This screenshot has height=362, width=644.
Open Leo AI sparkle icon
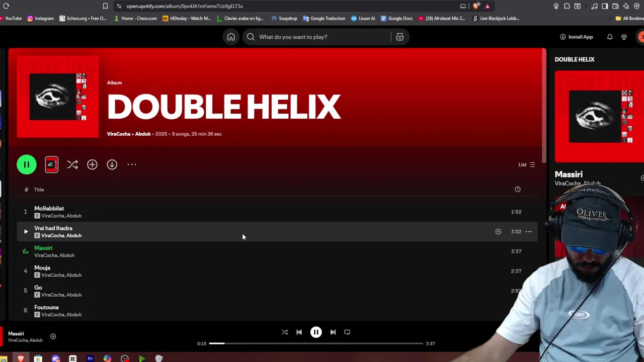coord(626,6)
